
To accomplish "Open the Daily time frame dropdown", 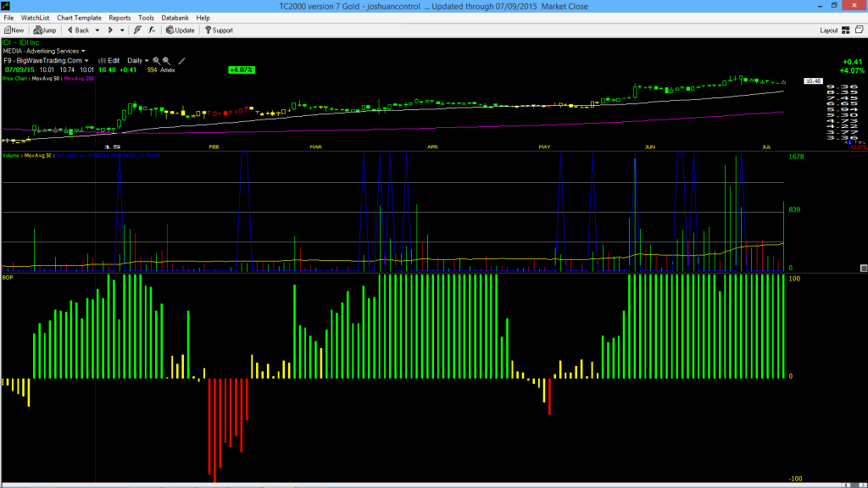I will (138, 61).
